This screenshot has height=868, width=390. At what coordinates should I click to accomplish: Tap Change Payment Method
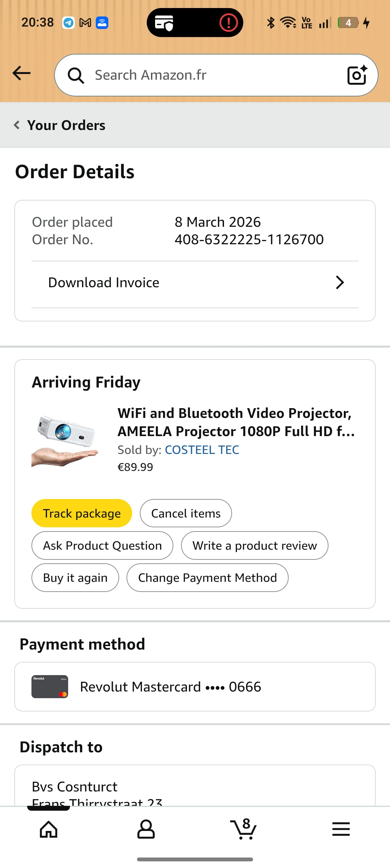[207, 578]
